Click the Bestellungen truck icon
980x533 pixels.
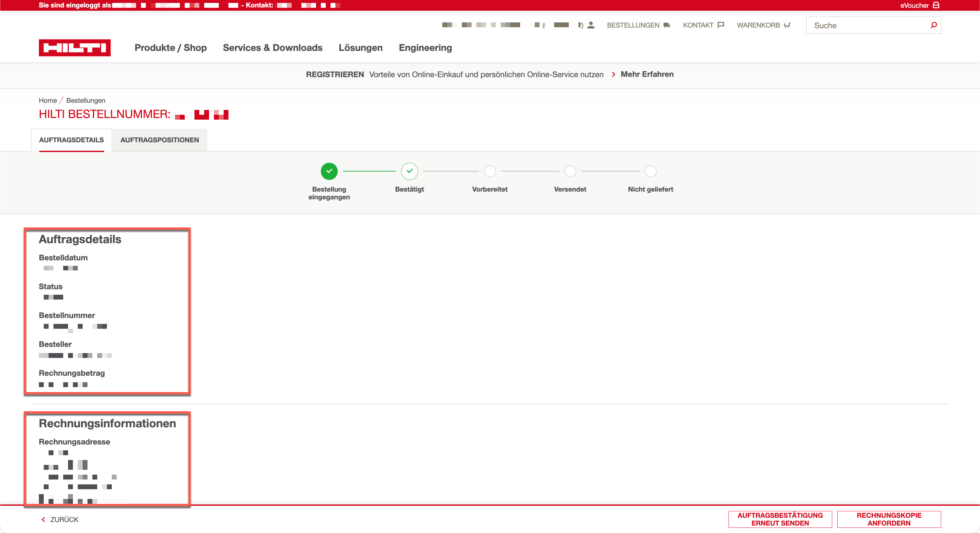pyautogui.click(x=667, y=25)
